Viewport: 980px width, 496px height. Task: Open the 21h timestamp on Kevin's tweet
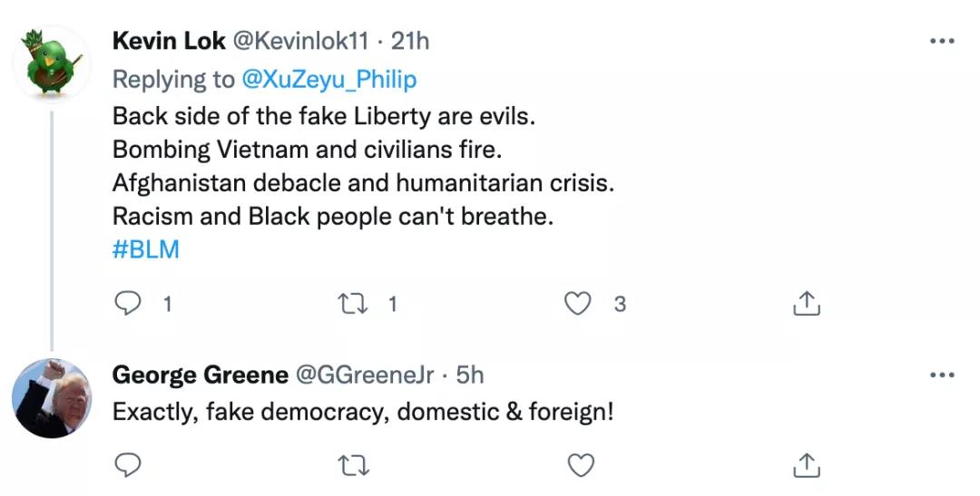click(x=409, y=42)
